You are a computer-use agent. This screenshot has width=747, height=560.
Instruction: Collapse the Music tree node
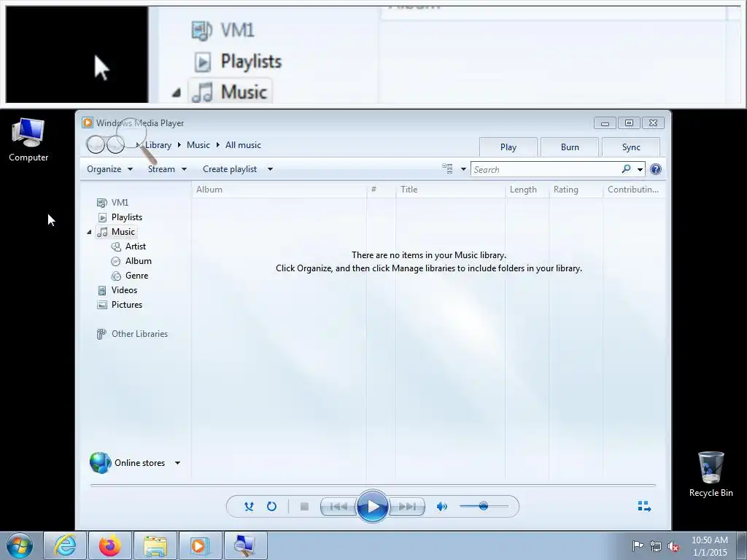pyautogui.click(x=89, y=232)
